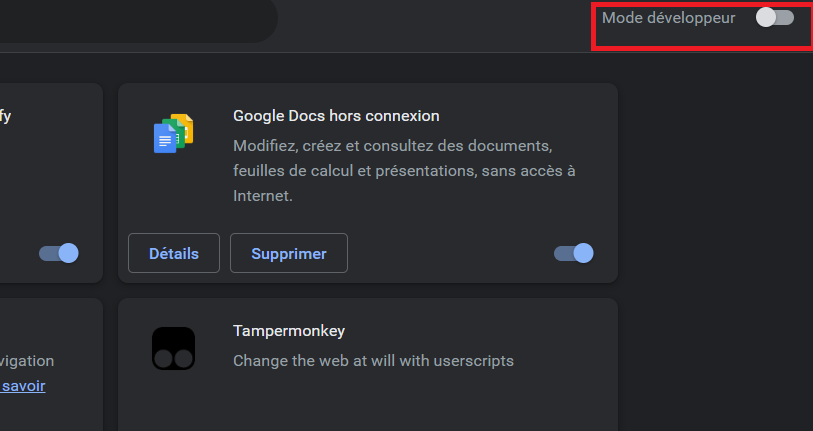The height and width of the screenshot is (431, 813).
Task: Click the blue Docs sheet in the icon stack
Action: (x=164, y=139)
